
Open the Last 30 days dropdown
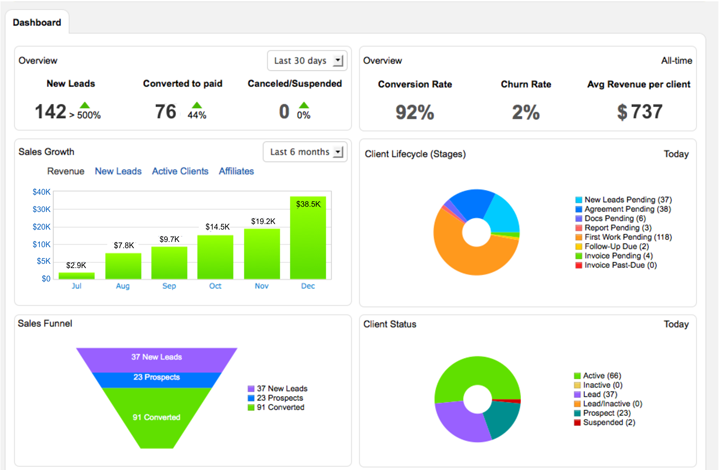click(306, 61)
